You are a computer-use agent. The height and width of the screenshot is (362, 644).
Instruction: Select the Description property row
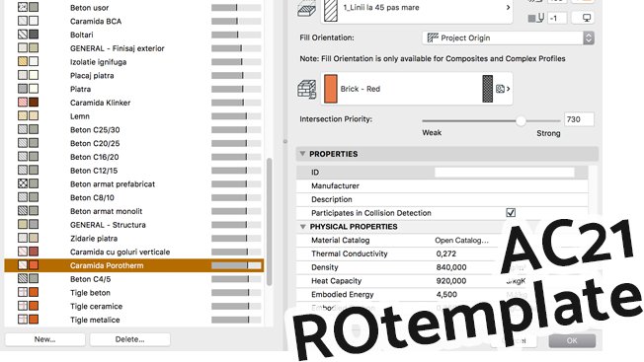(442, 199)
